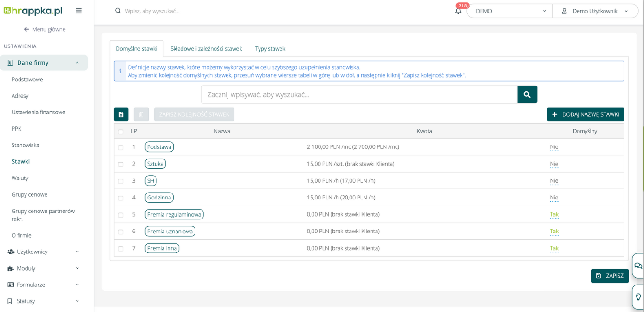Open the DEMO company dropdown
Screen dimensions: 644x312
[509, 11]
